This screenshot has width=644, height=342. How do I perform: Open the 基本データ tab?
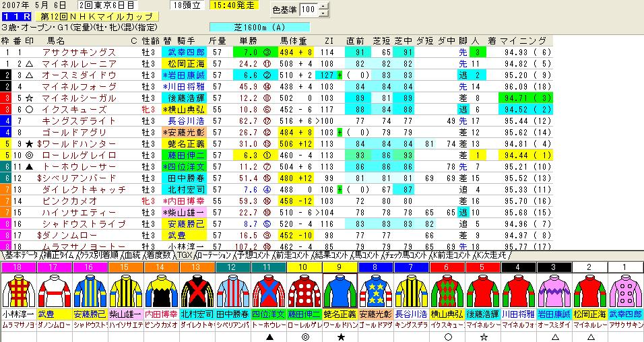(x=20, y=255)
